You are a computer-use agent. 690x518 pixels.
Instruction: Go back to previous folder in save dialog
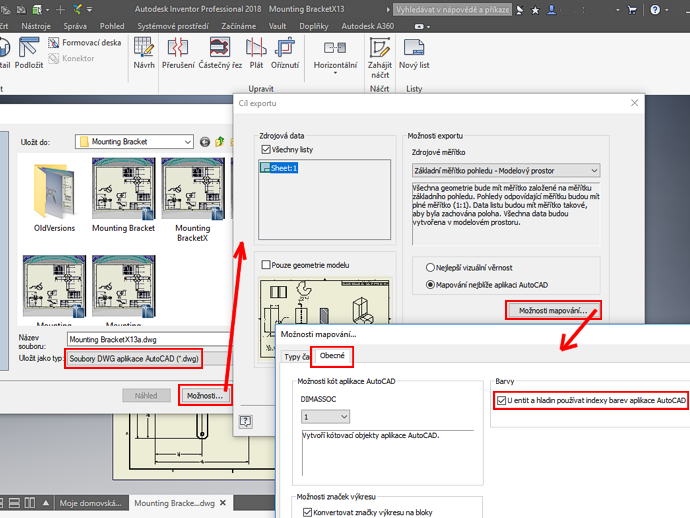tap(205, 142)
